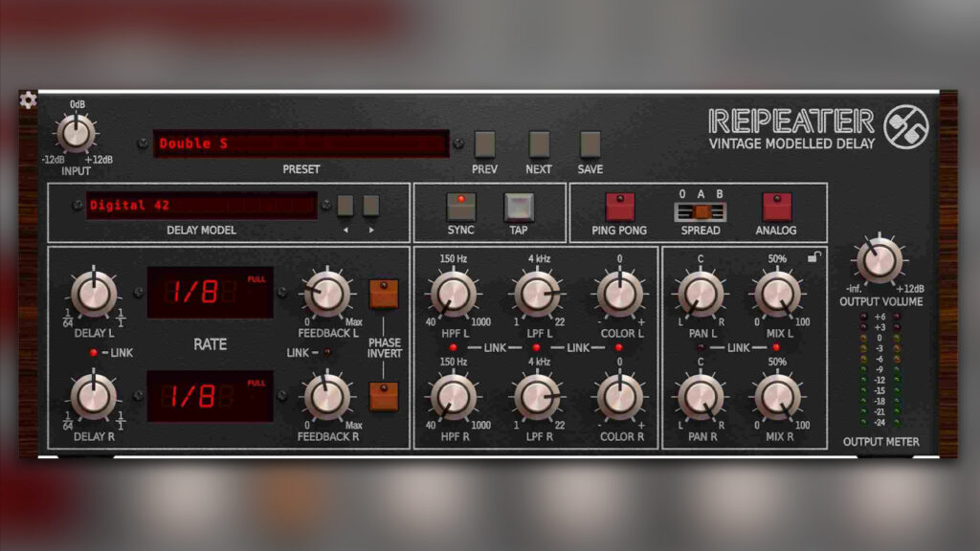Click the Color L knob
980x551 pixels.
619,294
